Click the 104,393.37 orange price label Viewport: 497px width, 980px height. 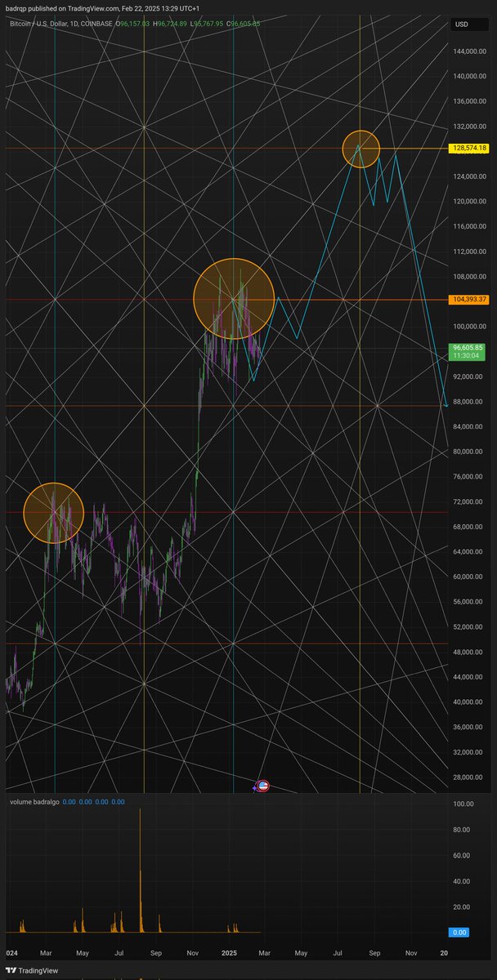pyautogui.click(x=469, y=300)
